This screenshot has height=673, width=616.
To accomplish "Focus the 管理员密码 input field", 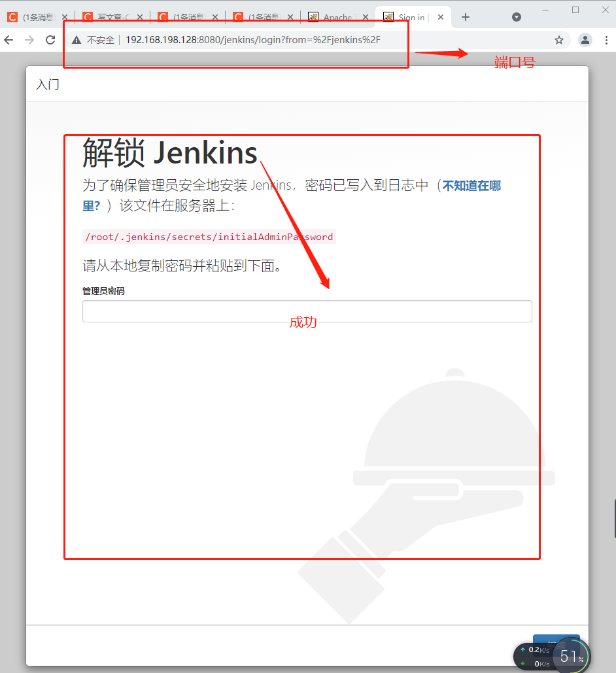I will click(x=307, y=311).
